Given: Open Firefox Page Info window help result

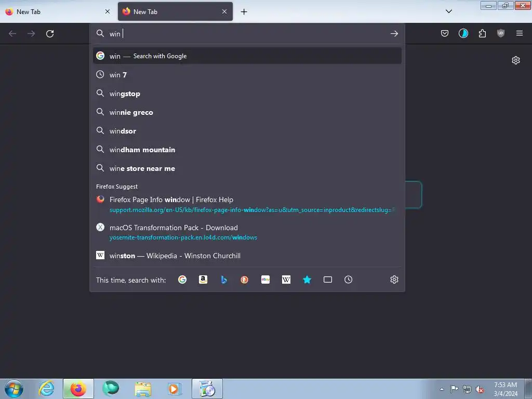Looking at the screenshot, I should pyautogui.click(x=247, y=205).
